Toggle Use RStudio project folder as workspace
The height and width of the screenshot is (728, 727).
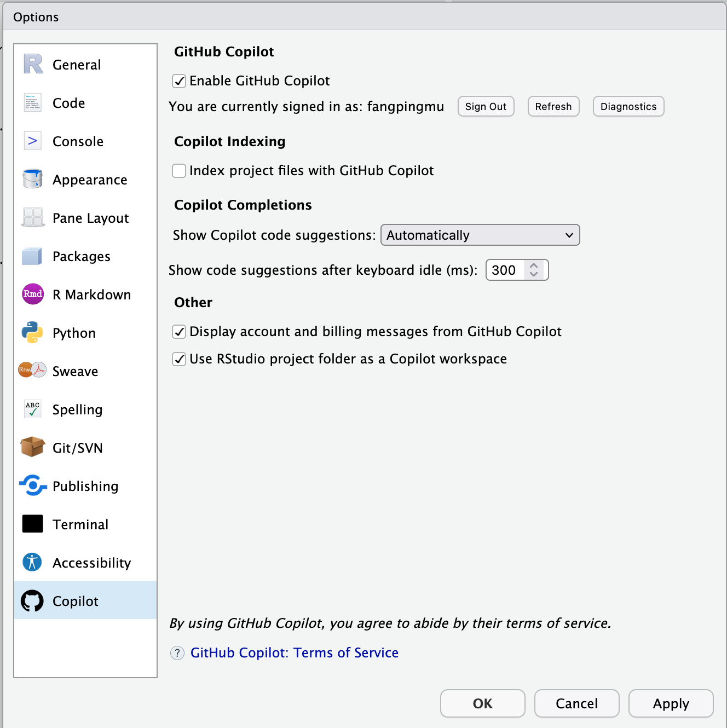[x=179, y=359]
